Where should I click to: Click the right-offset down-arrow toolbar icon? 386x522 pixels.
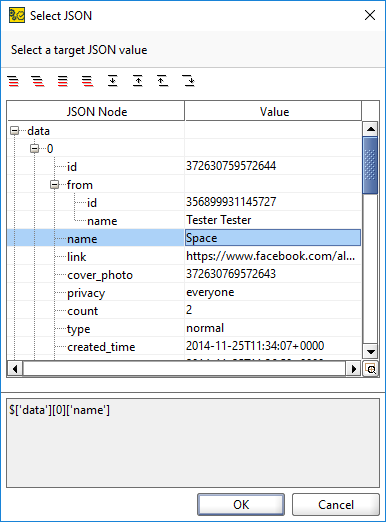click(188, 81)
